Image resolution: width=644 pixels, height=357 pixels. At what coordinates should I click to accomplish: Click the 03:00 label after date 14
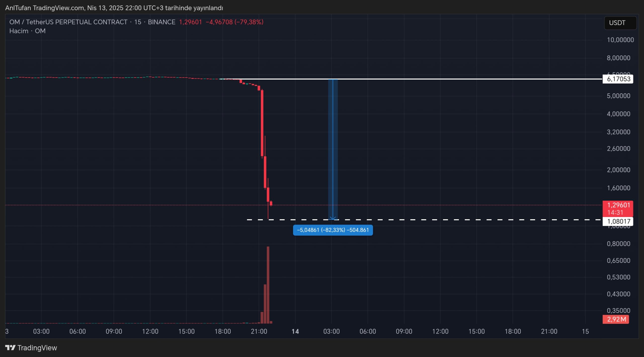[331, 331]
